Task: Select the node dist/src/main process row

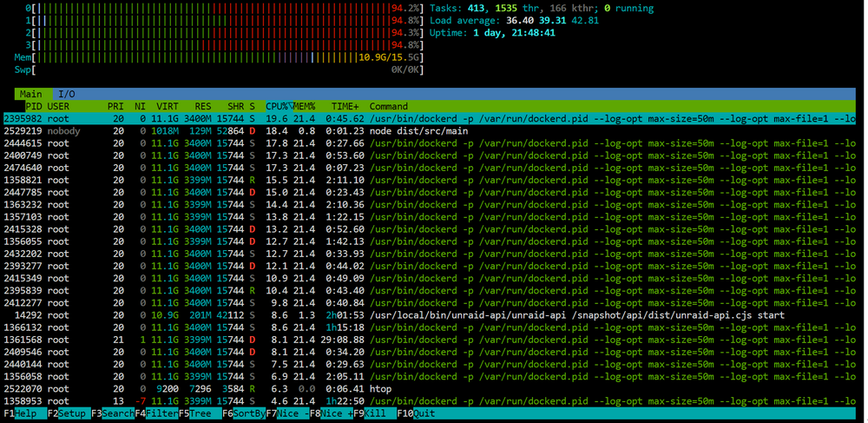Action: click(431, 131)
